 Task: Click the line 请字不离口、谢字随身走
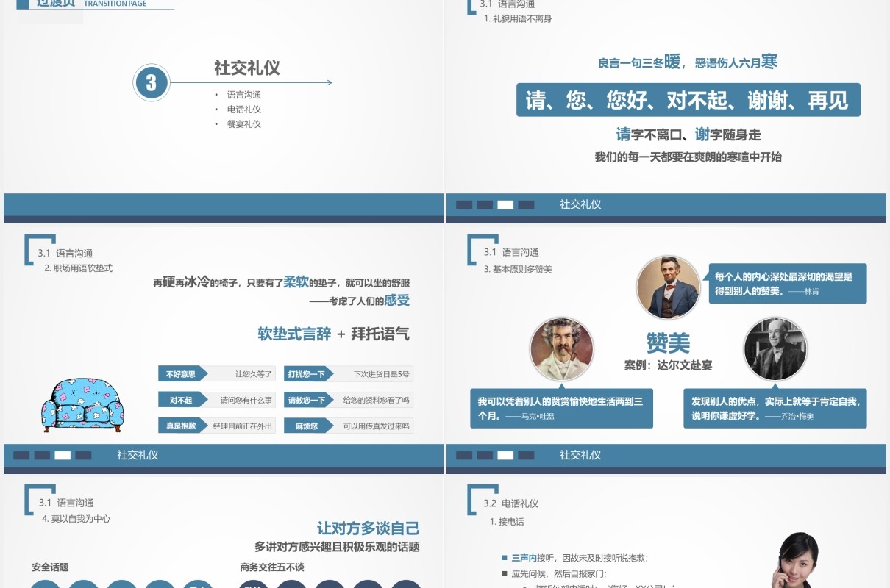(x=688, y=135)
